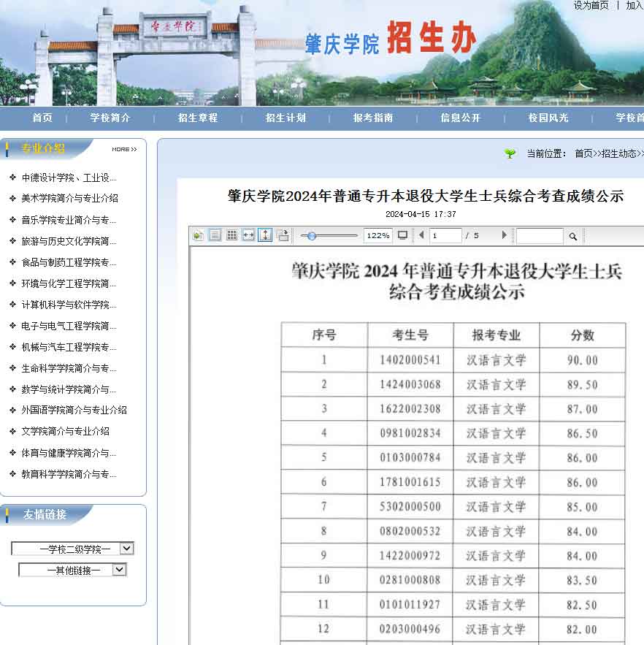Click score cell 83.50

click(582, 581)
